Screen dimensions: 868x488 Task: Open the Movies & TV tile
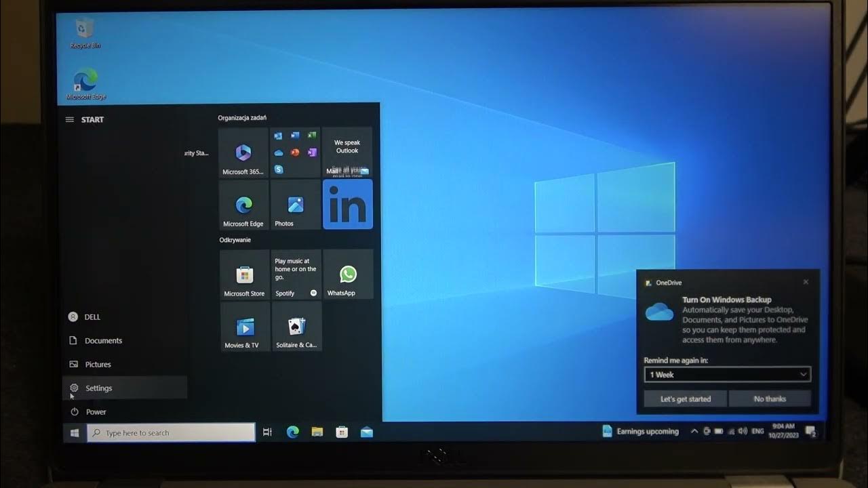pos(245,327)
